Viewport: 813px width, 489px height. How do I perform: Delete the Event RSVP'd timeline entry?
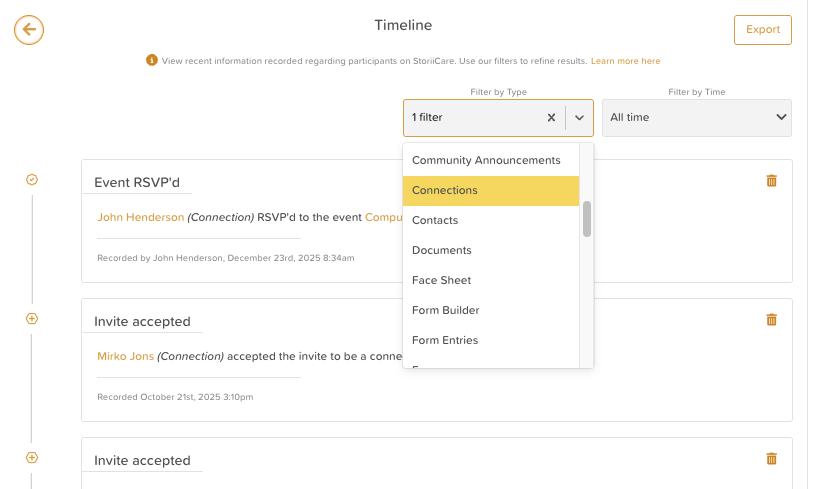pyautogui.click(x=771, y=181)
